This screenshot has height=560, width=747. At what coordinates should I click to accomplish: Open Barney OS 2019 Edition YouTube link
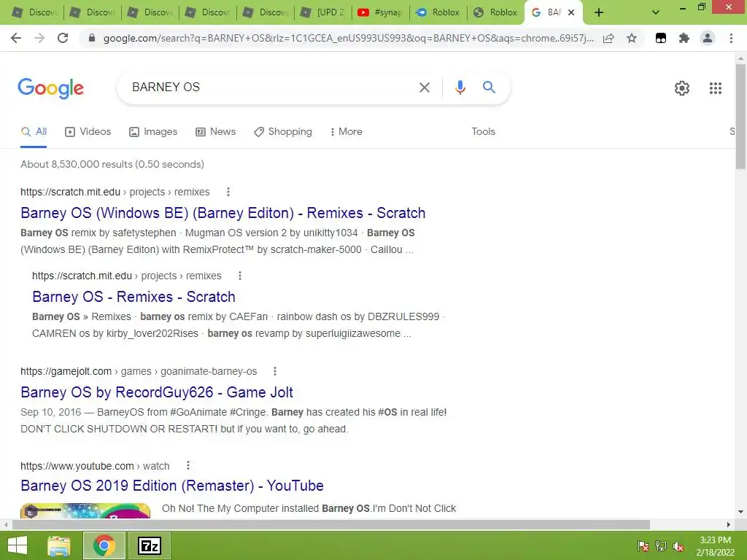172,485
